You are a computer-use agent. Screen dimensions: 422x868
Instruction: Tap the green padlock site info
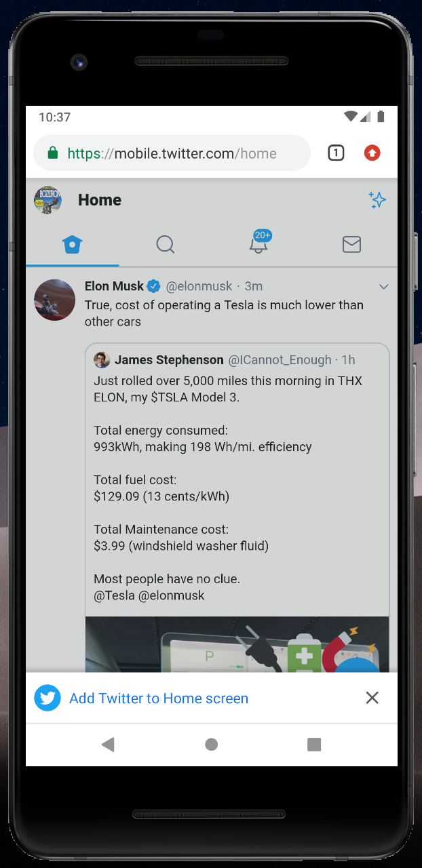pos(52,153)
